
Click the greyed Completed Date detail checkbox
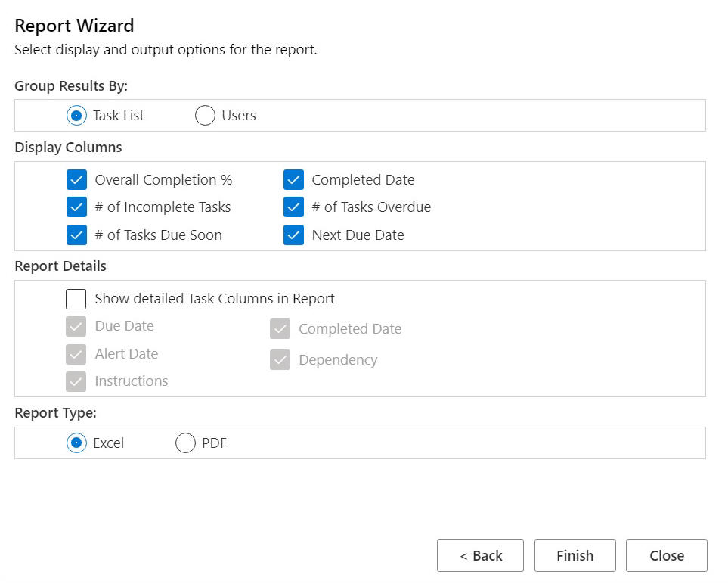(280, 329)
